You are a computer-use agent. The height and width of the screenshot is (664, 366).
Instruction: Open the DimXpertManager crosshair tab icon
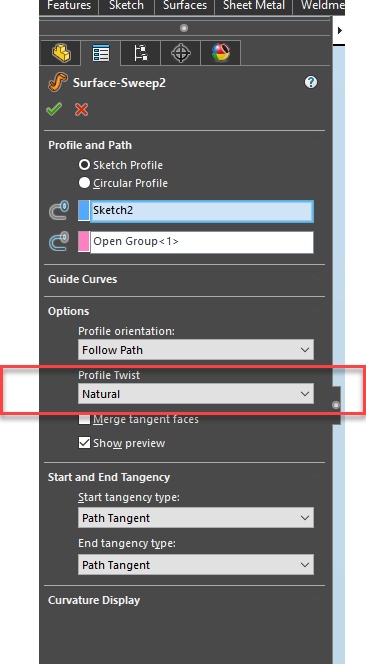pos(181,53)
